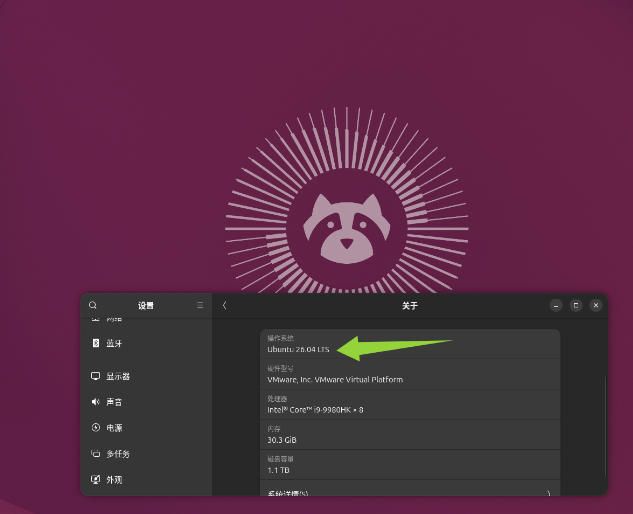The height and width of the screenshot is (514, 633).
Task: Click the Ubuntu LTS operating system value
Action: coord(298,349)
